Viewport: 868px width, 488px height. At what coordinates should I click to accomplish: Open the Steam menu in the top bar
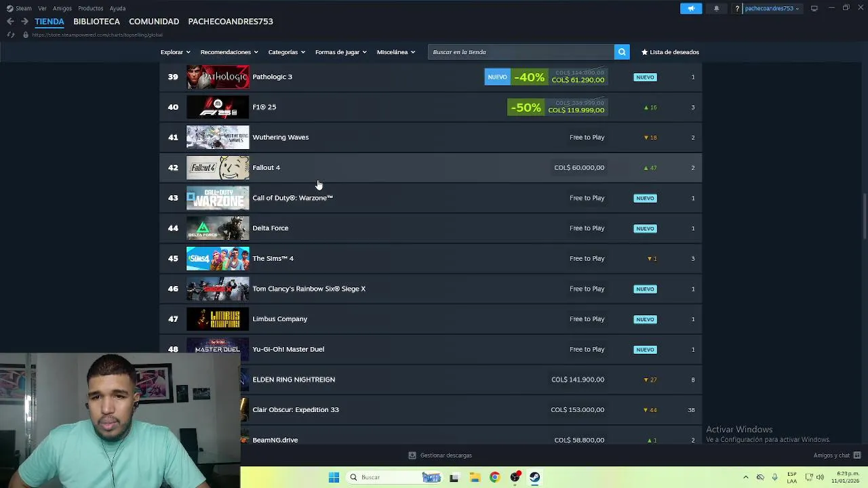19,8
